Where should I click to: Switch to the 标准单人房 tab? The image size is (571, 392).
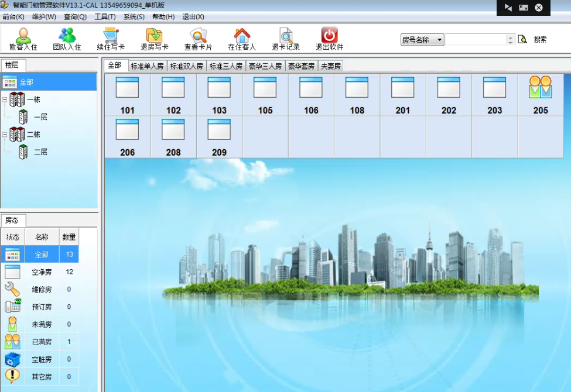click(147, 66)
